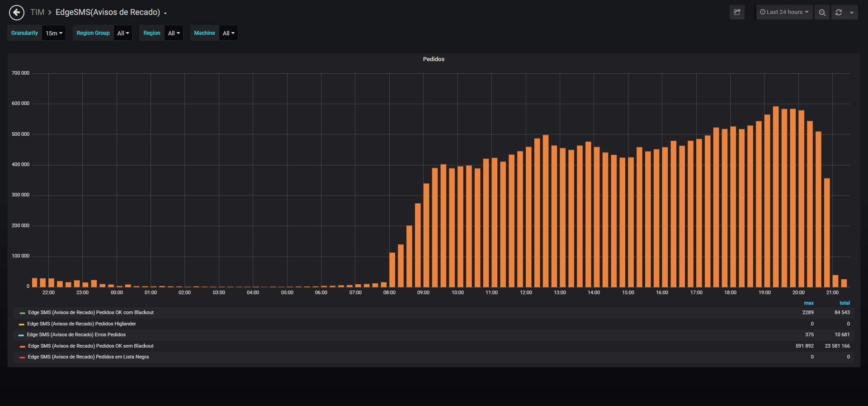The image size is (868, 406).
Task: Click the TIM breadcrumb link
Action: coord(37,12)
